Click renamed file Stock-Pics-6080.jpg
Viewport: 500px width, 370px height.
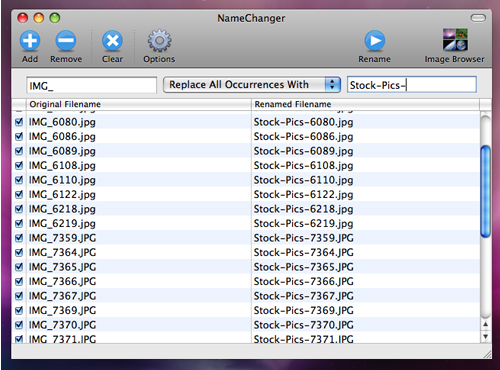click(303, 122)
